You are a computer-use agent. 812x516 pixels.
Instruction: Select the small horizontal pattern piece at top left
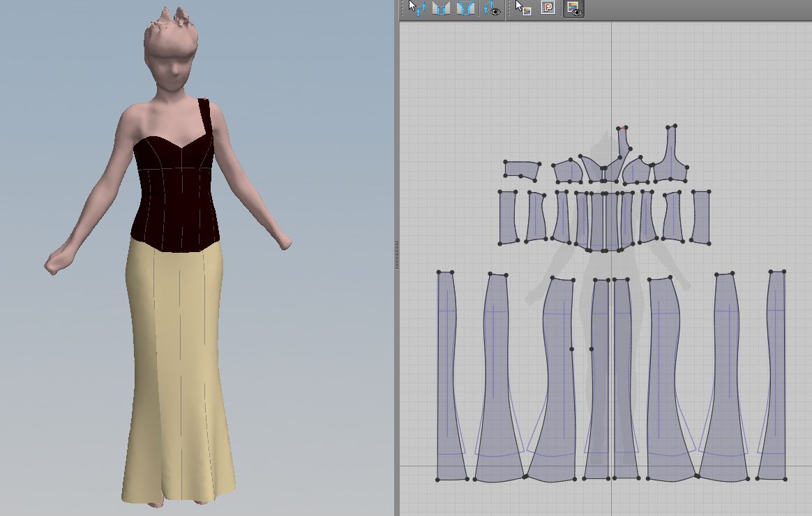(522, 170)
